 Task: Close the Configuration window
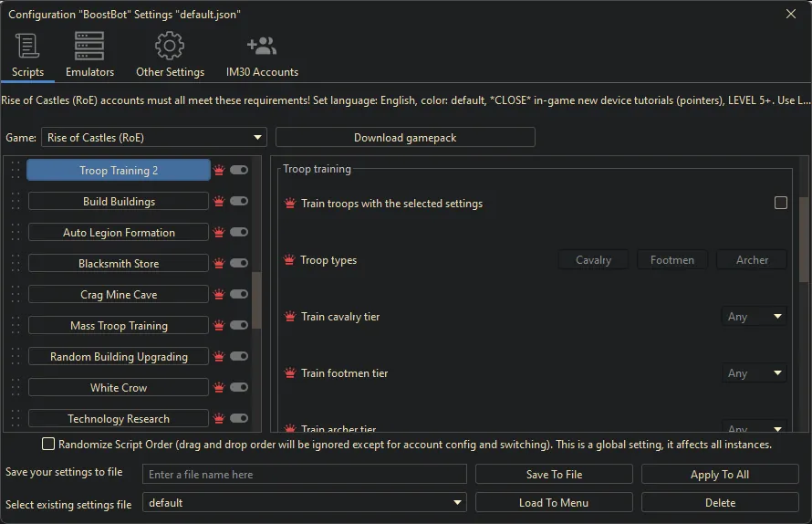[x=791, y=14]
